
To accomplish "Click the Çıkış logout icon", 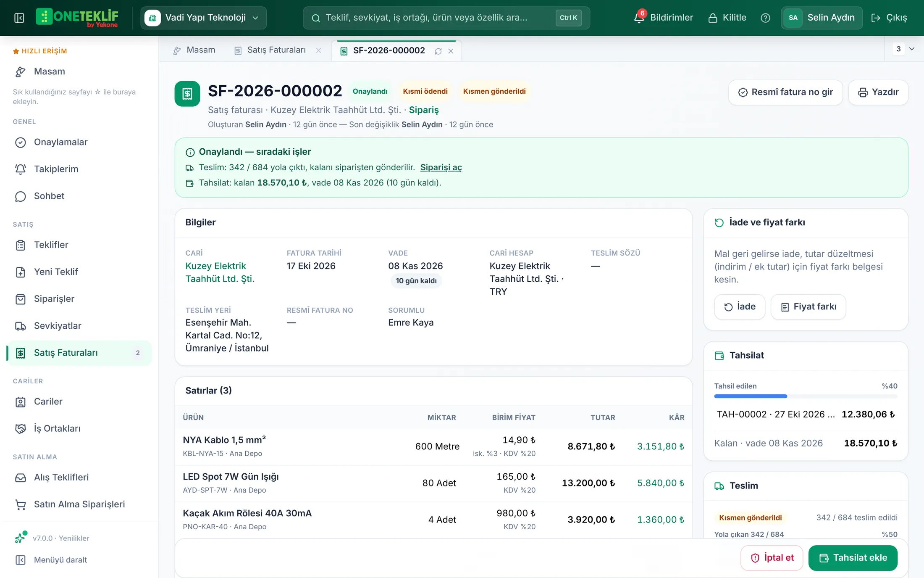I will (876, 18).
